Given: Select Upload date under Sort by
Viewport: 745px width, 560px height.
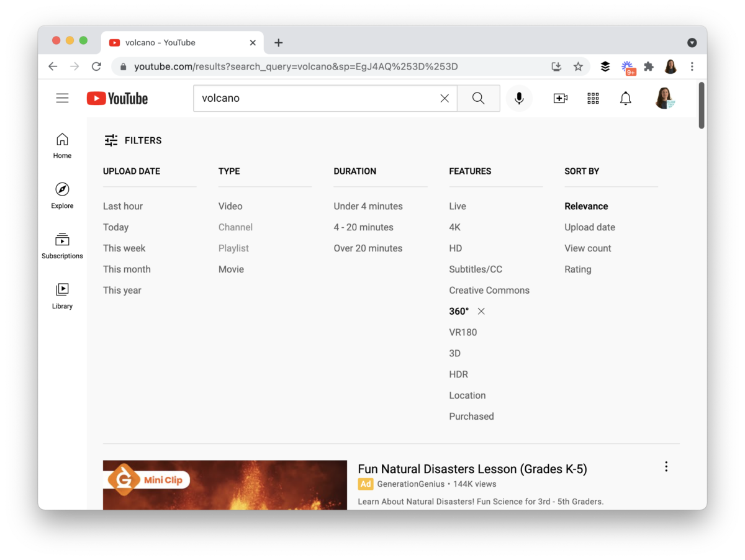Looking at the screenshot, I should pyautogui.click(x=589, y=227).
